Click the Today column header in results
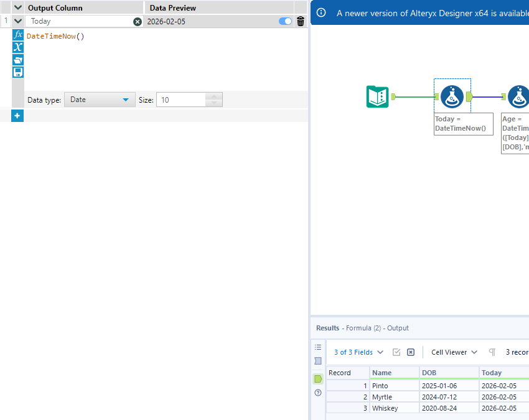The width and height of the screenshot is (529, 420). (504, 373)
